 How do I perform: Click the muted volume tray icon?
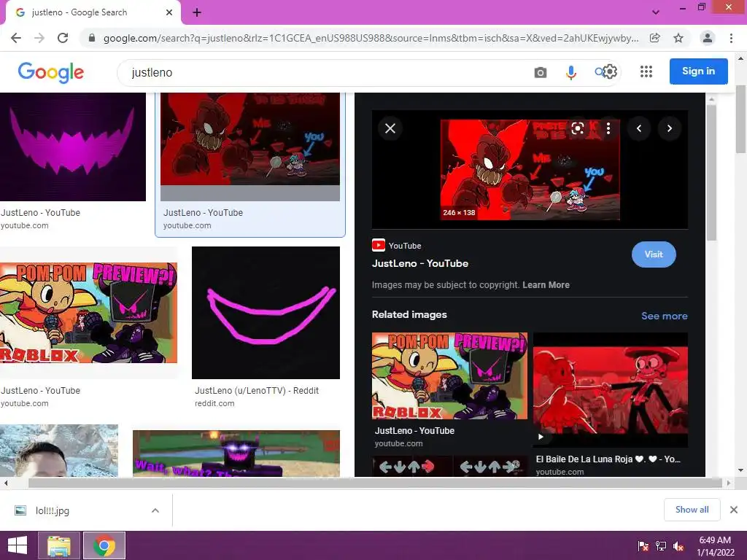click(x=678, y=546)
